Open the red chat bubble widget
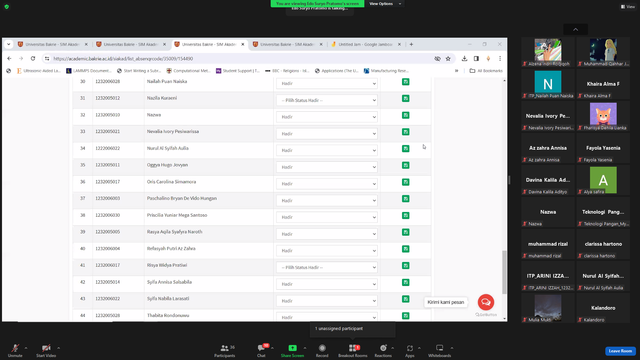This screenshot has height=360, width=640. point(486,302)
